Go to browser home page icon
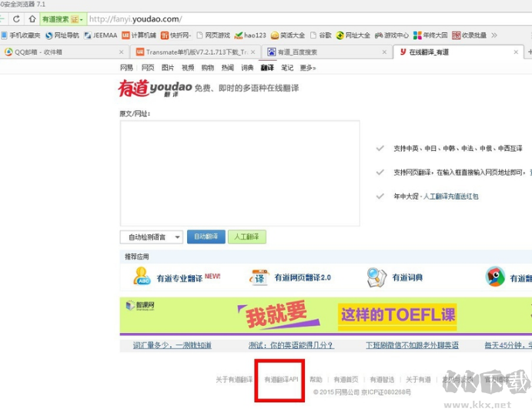Image resolution: width=532 pixels, height=410 pixels. click(x=32, y=19)
